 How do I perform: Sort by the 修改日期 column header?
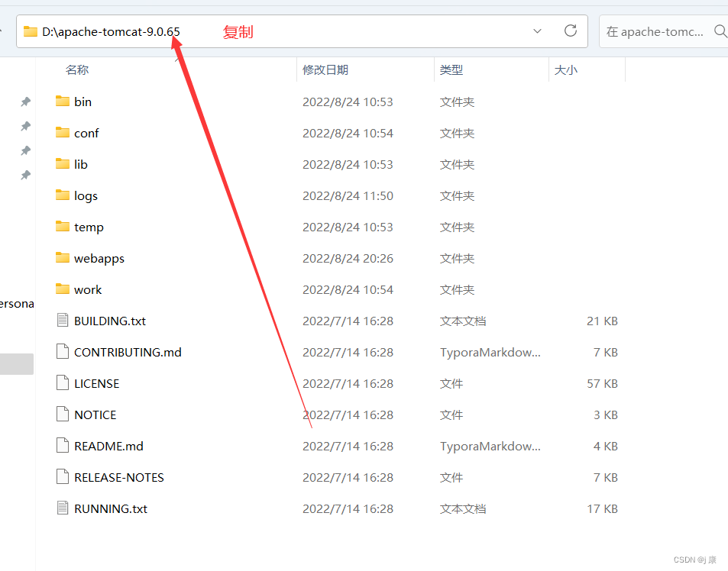[x=325, y=70]
